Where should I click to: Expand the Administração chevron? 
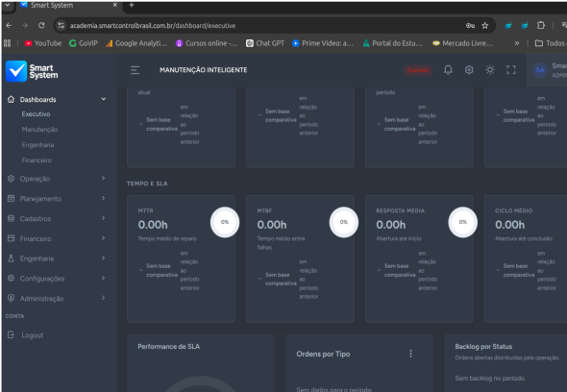click(x=104, y=298)
